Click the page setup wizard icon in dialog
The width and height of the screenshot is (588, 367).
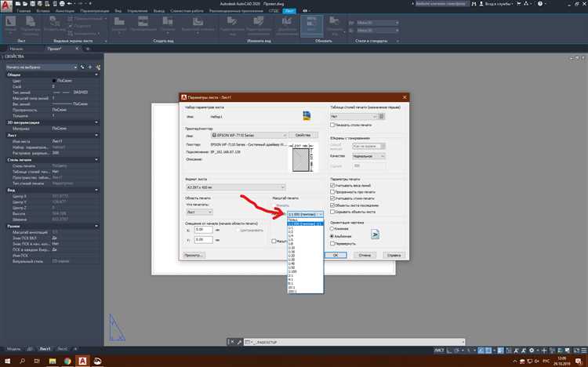pos(307,115)
